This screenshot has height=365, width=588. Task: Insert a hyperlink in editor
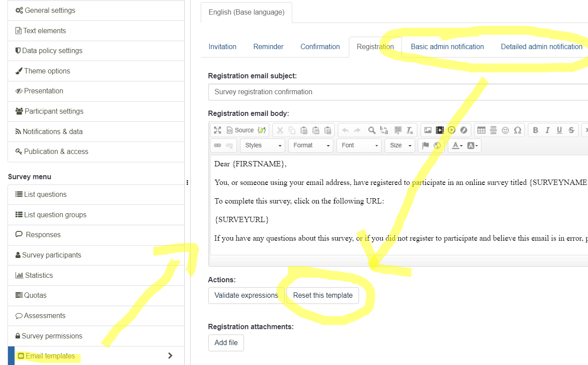tap(218, 145)
